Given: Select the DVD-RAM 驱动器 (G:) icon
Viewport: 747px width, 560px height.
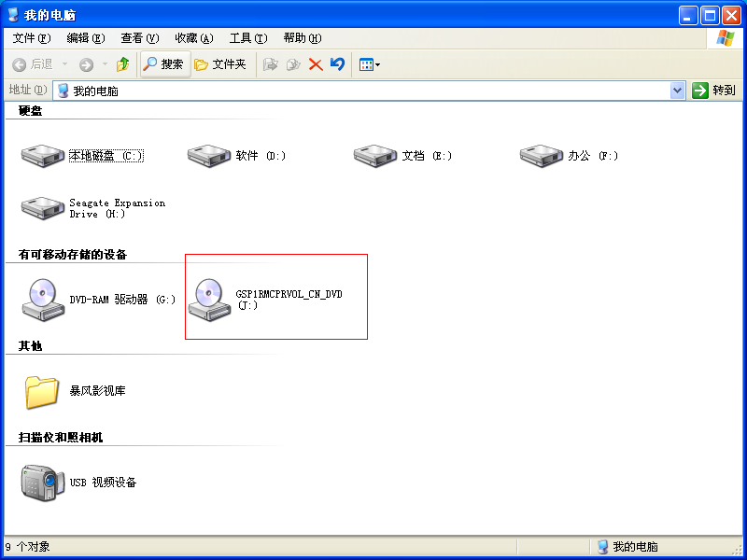Looking at the screenshot, I should [42, 300].
